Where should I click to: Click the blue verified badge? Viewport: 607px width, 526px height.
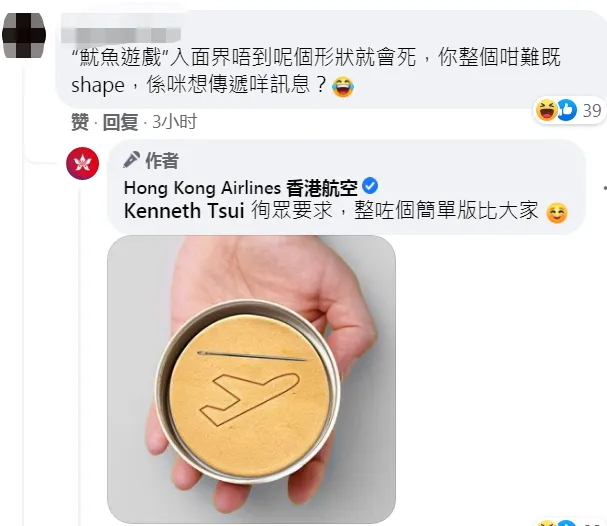[x=370, y=186]
